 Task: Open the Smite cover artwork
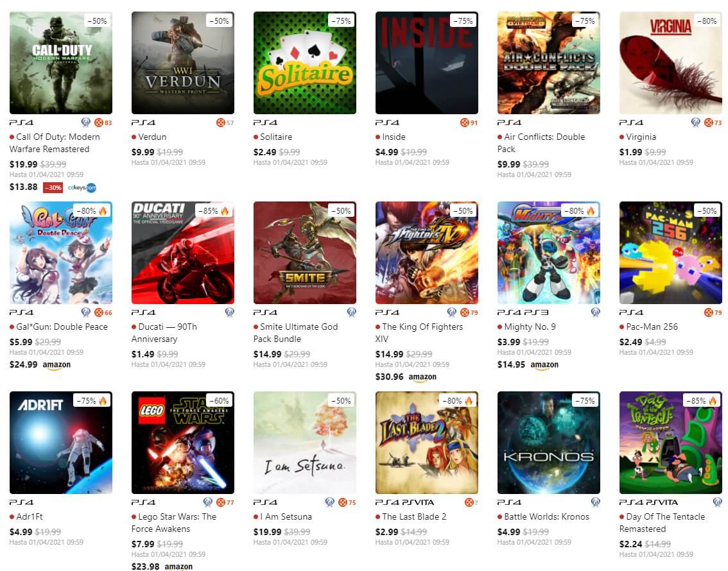click(304, 252)
